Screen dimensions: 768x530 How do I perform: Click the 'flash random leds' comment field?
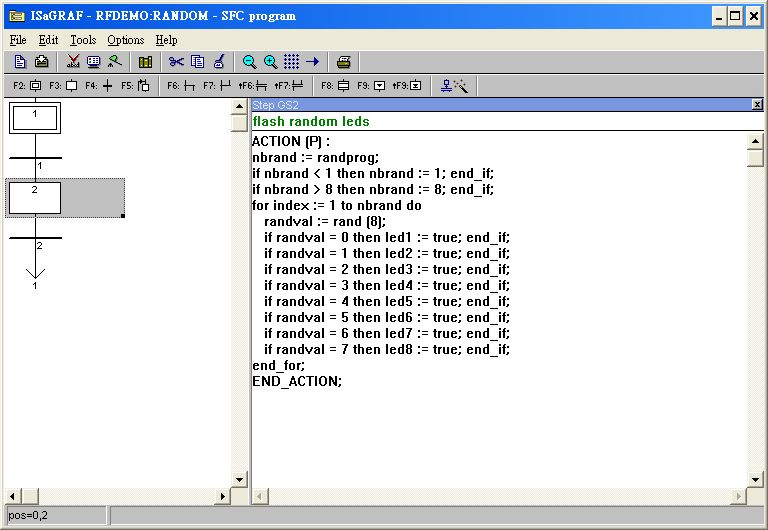point(500,122)
